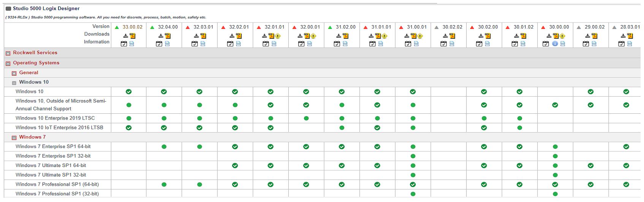Expand the Rockwell Services section

[x=8, y=53]
